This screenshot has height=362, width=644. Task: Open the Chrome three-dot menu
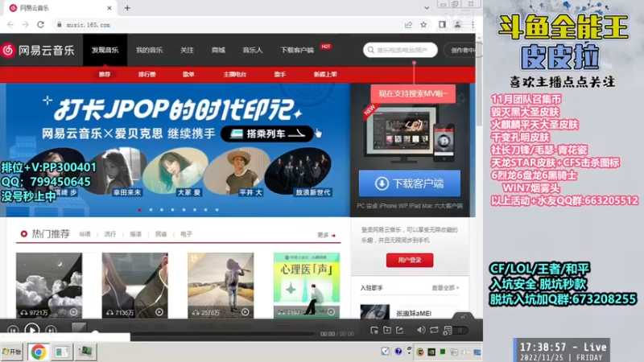coord(473,25)
